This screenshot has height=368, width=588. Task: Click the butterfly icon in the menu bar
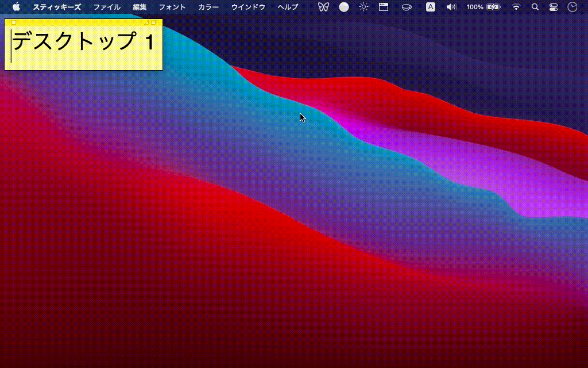click(x=323, y=7)
